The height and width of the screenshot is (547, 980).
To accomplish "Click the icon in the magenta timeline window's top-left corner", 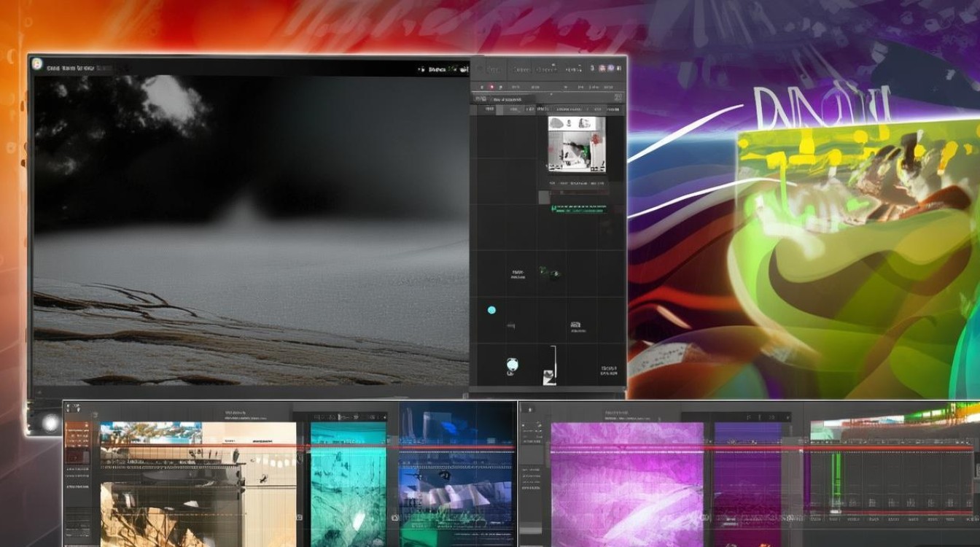I will click(x=529, y=410).
